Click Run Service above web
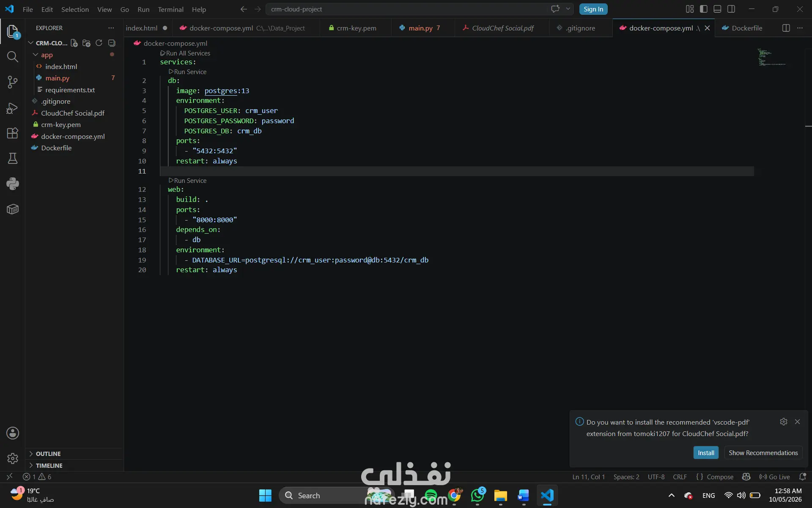Viewport: 812px width, 508px height. click(x=187, y=180)
